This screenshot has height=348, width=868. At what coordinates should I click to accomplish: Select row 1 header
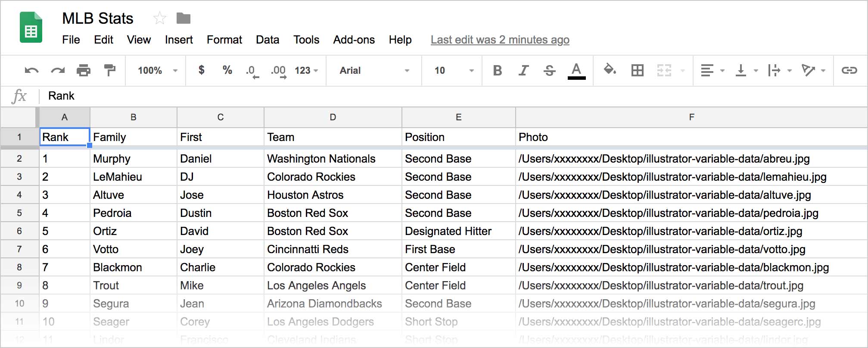(x=19, y=137)
